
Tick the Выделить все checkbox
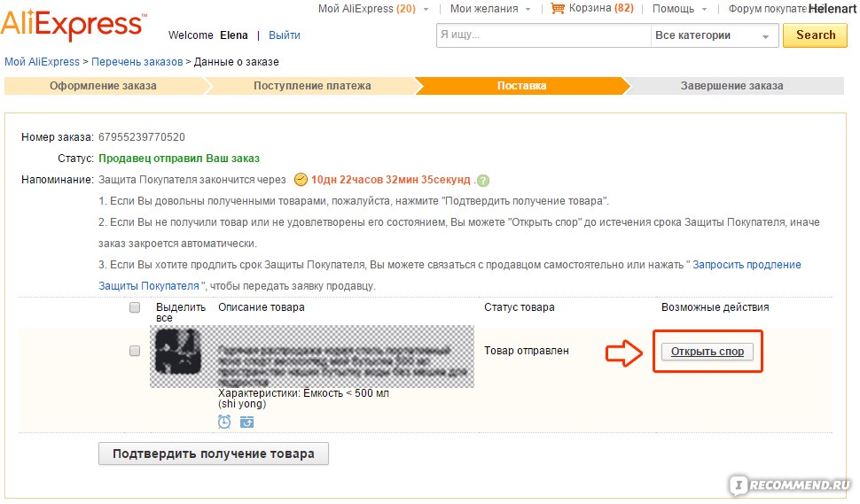(x=135, y=307)
